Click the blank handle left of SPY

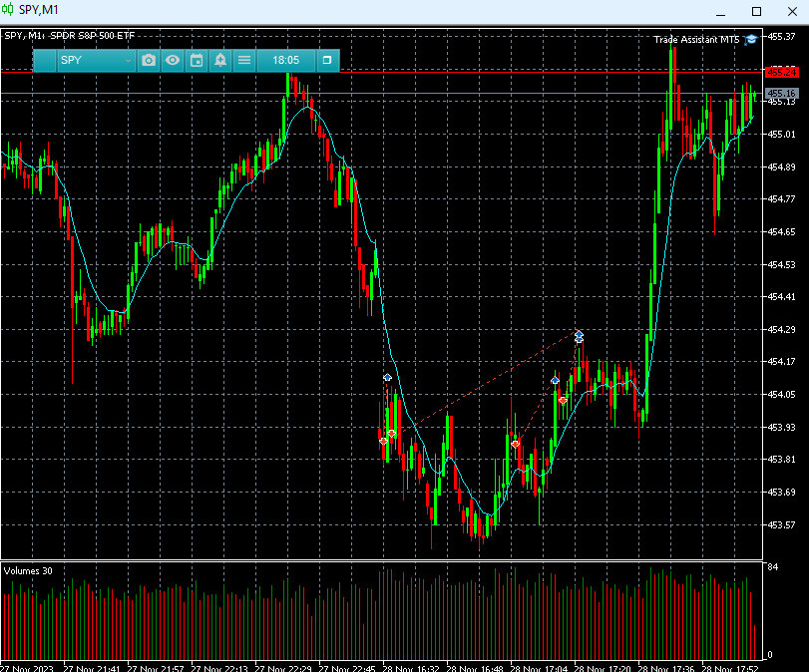click(x=45, y=61)
